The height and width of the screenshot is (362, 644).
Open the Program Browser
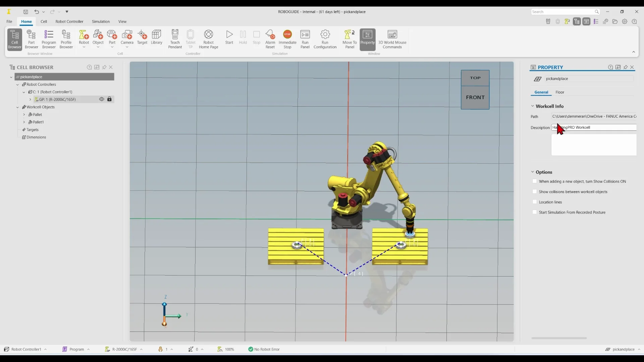click(x=49, y=39)
